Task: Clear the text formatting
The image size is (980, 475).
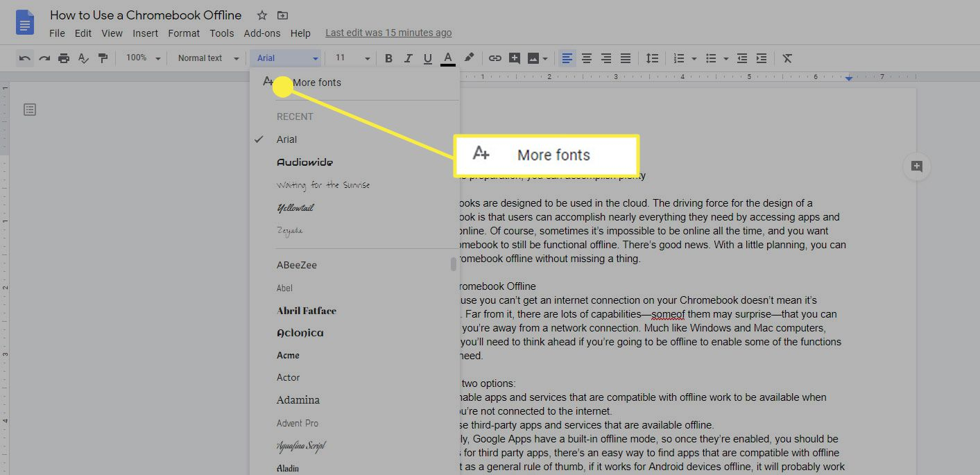Action: pyautogui.click(x=787, y=58)
